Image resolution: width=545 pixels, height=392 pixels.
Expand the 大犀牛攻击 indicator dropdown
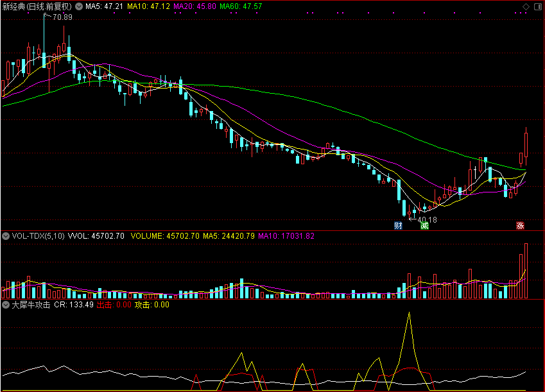click(x=6, y=305)
